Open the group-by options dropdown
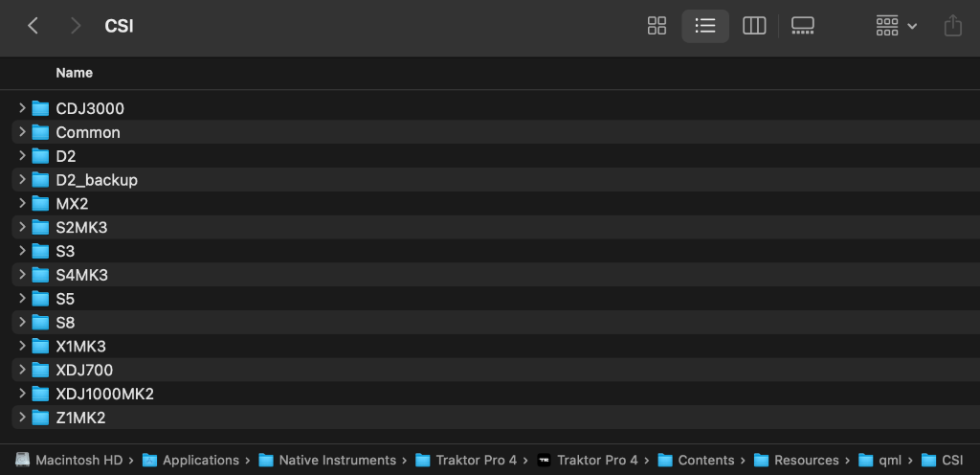This screenshot has width=980, height=475. [x=896, y=26]
